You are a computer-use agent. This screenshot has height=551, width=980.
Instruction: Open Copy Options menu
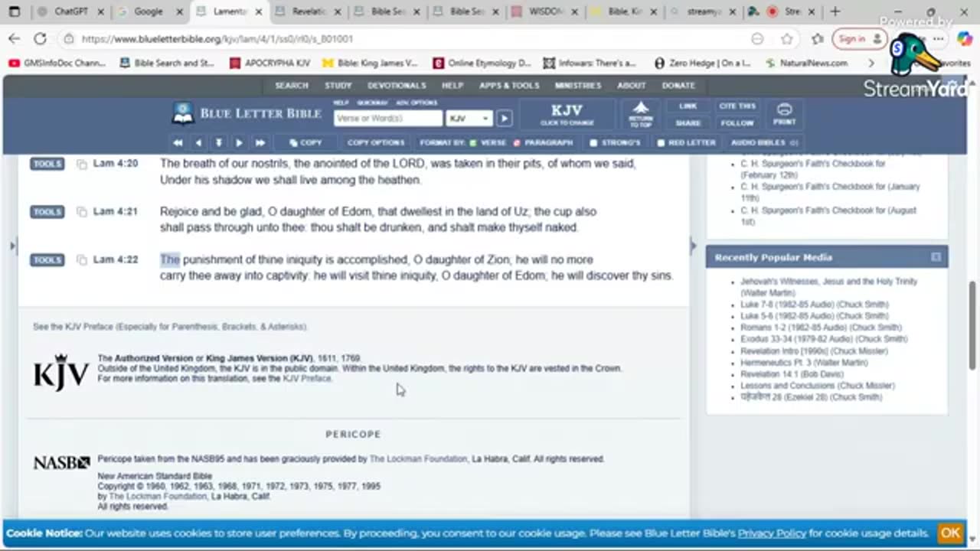click(x=376, y=142)
